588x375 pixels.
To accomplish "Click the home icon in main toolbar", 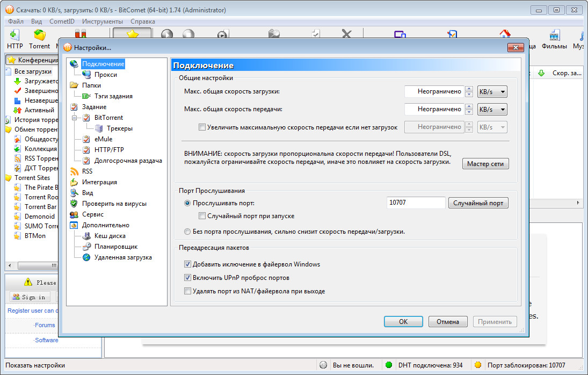I will [x=505, y=34].
